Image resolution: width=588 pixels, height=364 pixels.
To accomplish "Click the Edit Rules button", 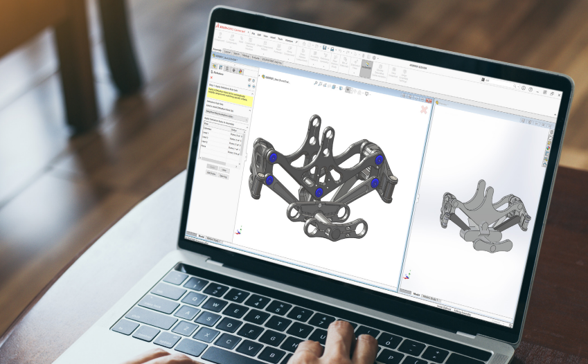I will [211, 173].
